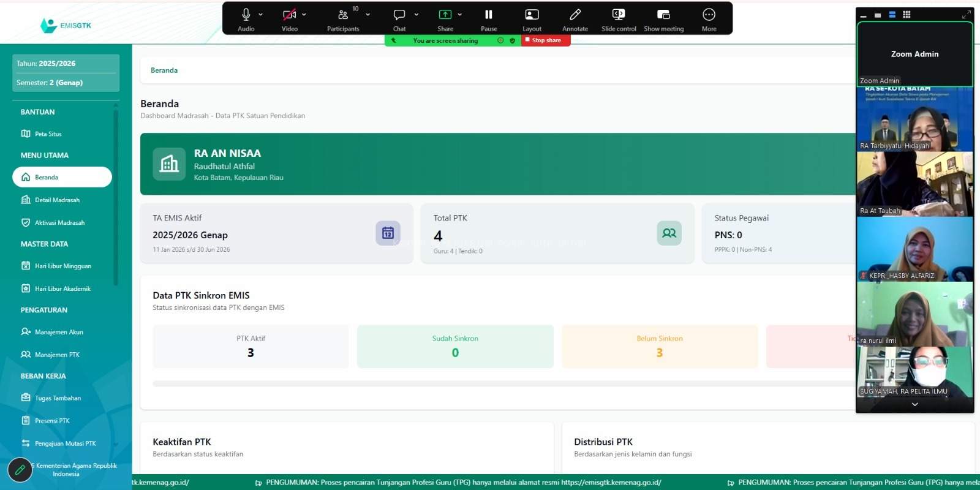
Task: Open the Chat panel icon
Action: (399, 15)
